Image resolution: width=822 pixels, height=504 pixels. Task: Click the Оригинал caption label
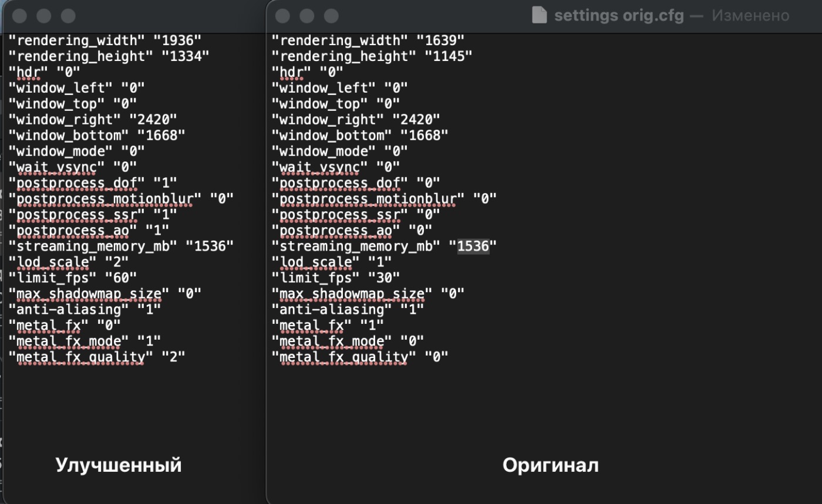[x=550, y=465]
